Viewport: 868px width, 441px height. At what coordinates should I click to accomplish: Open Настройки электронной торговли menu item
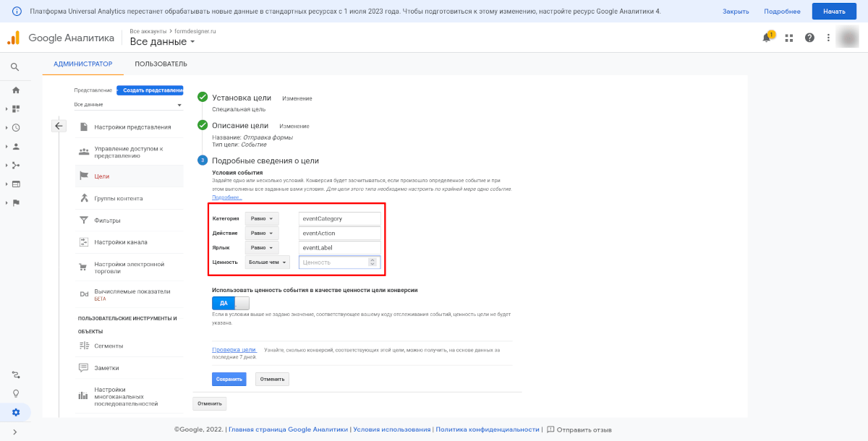pos(129,268)
